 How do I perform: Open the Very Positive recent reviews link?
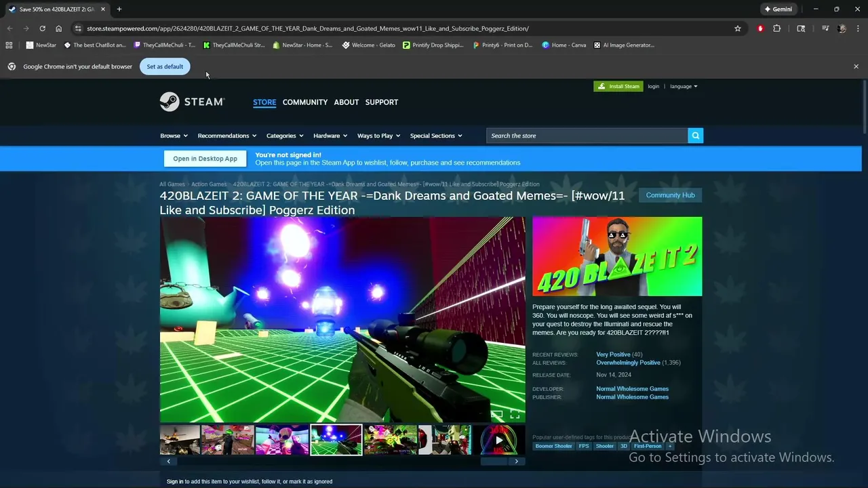pyautogui.click(x=613, y=354)
